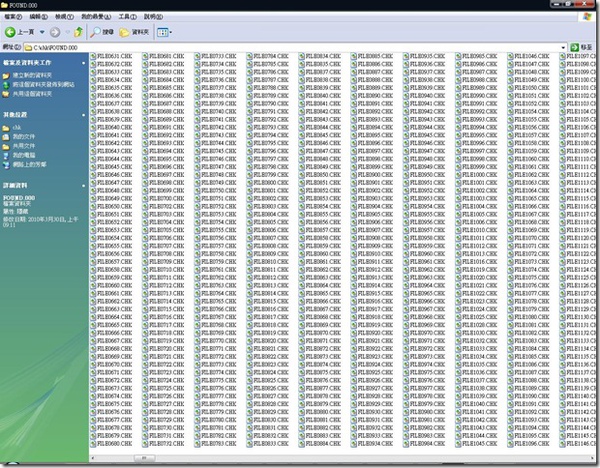This screenshot has width=600, height=468.
Task: Click the FILE0934.CHK file icon
Action: click(x=354, y=444)
